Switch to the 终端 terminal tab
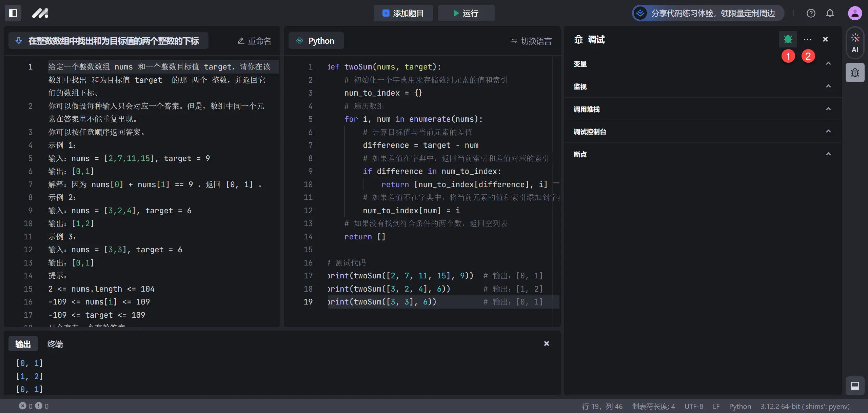This screenshot has width=868, height=413. coord(55,344)
